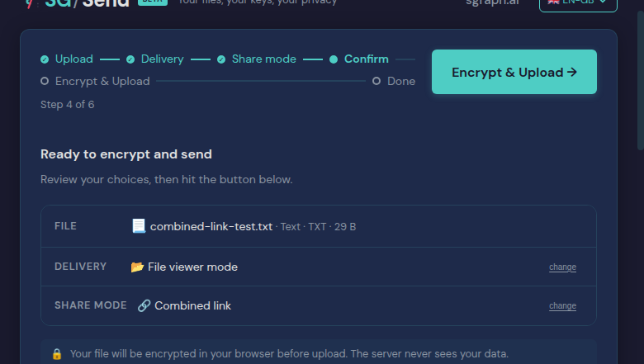644x364 pixels.
Task: Click the Share mode step checkmark icon
Action: pos(221,59)
